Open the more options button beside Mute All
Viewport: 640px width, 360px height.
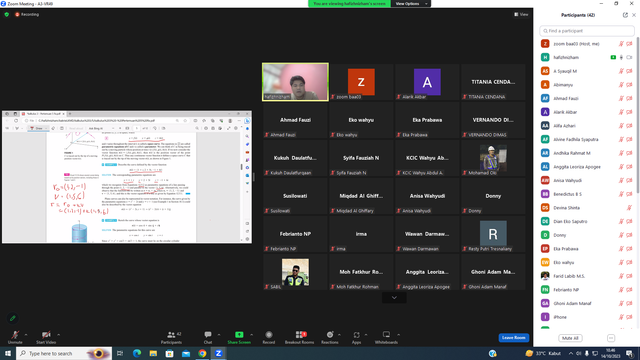tap(611, 338)
